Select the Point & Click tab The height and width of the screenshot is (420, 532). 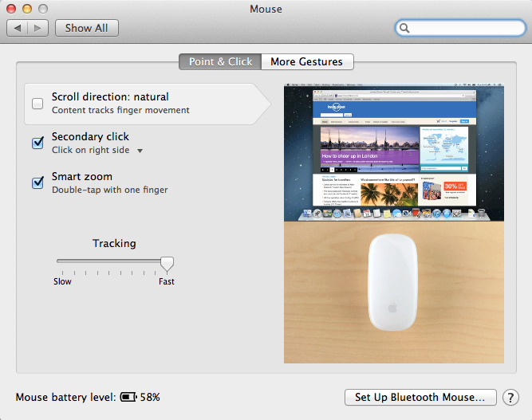[x=220, y=61]
